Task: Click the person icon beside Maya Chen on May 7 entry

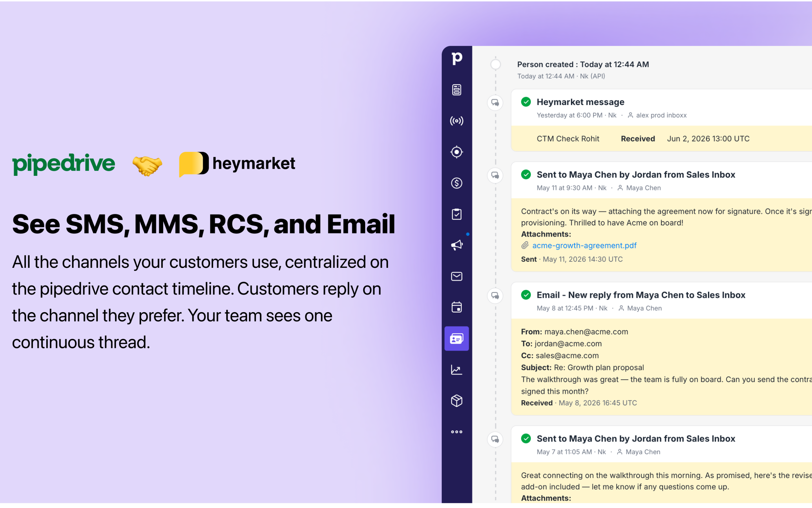Action: click(620, 452)
